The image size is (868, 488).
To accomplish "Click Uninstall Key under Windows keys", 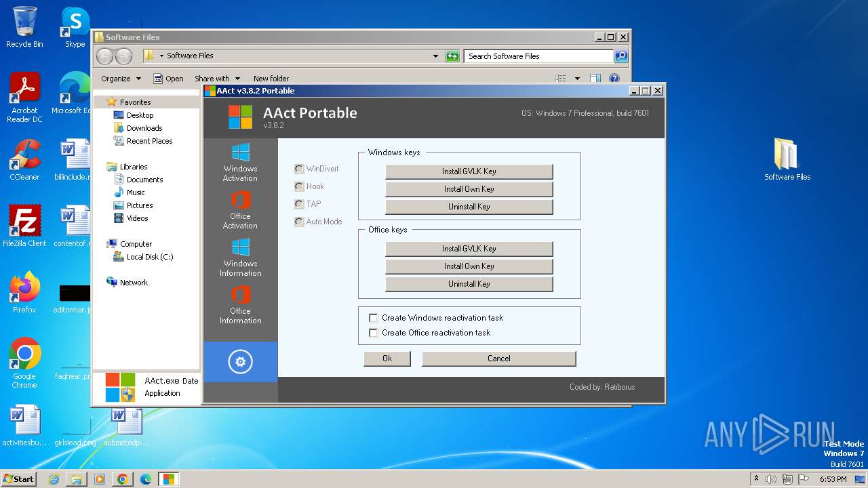I will point(469,207).
